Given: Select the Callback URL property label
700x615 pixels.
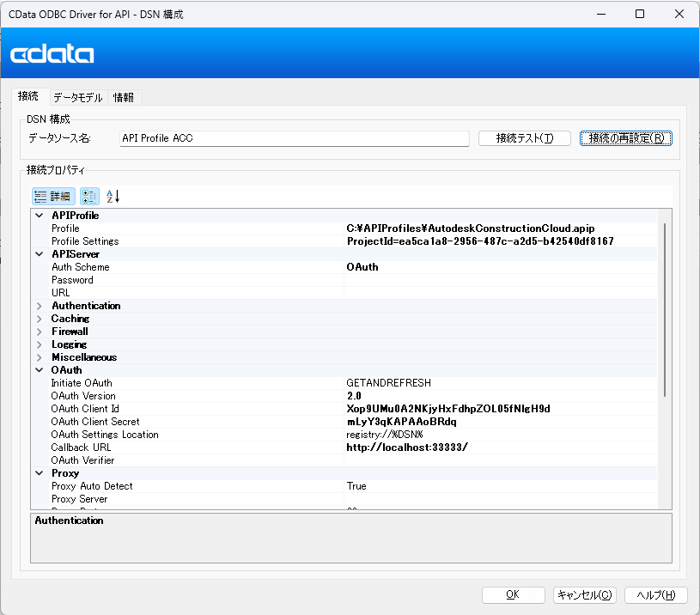Looking at the screenshot, I should 81,448.
